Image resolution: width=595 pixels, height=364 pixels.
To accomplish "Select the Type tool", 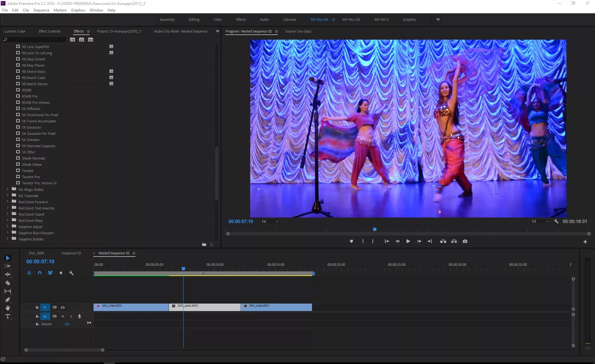I will click(8, 316).
